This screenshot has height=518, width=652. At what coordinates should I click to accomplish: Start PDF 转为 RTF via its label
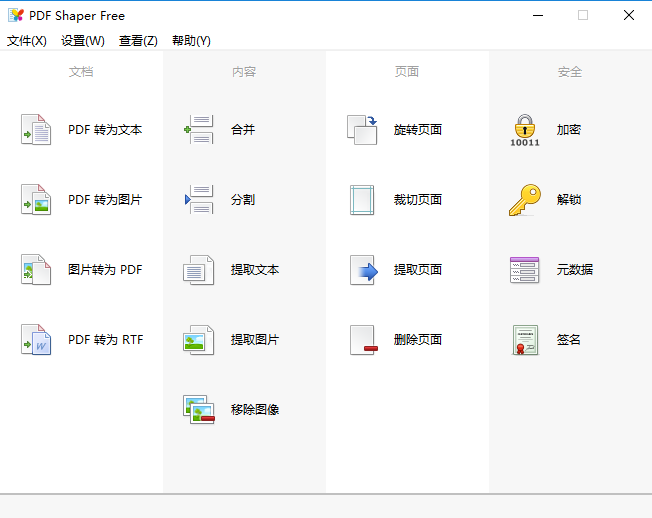click(106, 340)
